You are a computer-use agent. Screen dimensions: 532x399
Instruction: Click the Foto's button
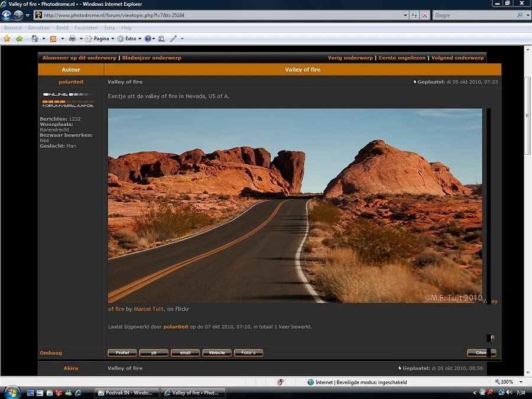pos(248,353)
